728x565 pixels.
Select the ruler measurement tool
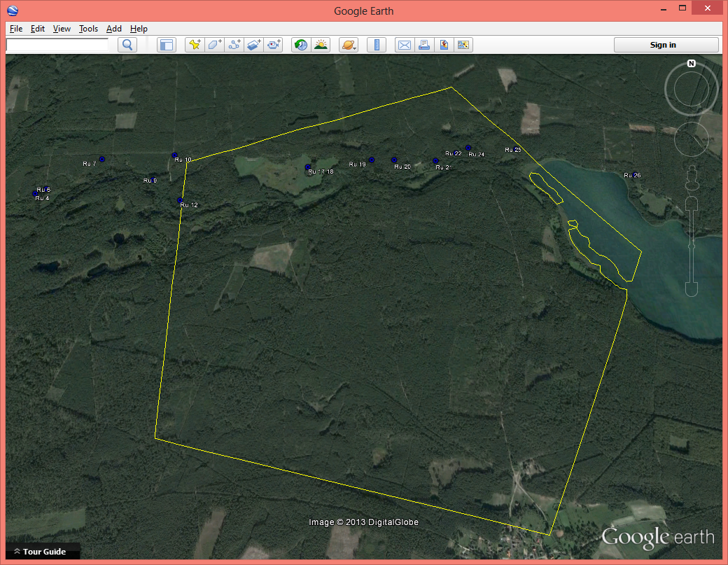(x=377, y=45)
